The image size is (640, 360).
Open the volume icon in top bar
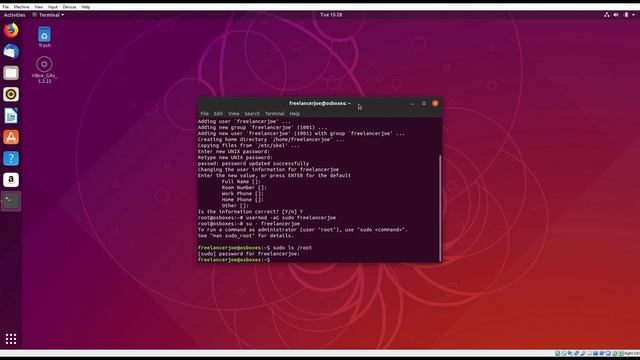tap(616, 15)
